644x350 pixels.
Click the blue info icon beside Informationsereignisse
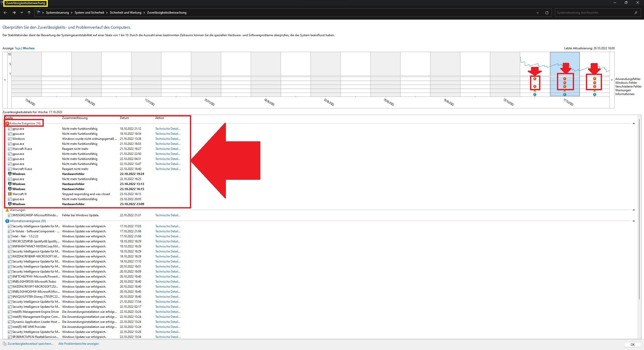point(7,221)
